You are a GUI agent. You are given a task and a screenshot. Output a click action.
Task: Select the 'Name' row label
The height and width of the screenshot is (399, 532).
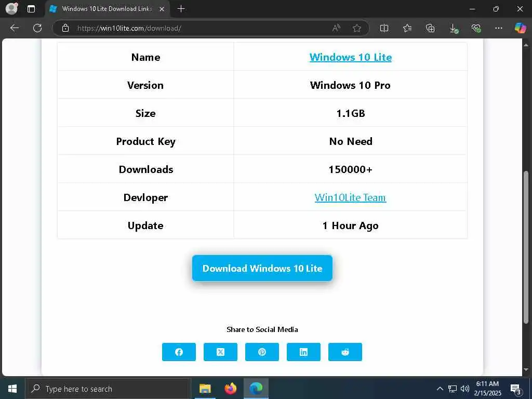[x=145, y=57]
